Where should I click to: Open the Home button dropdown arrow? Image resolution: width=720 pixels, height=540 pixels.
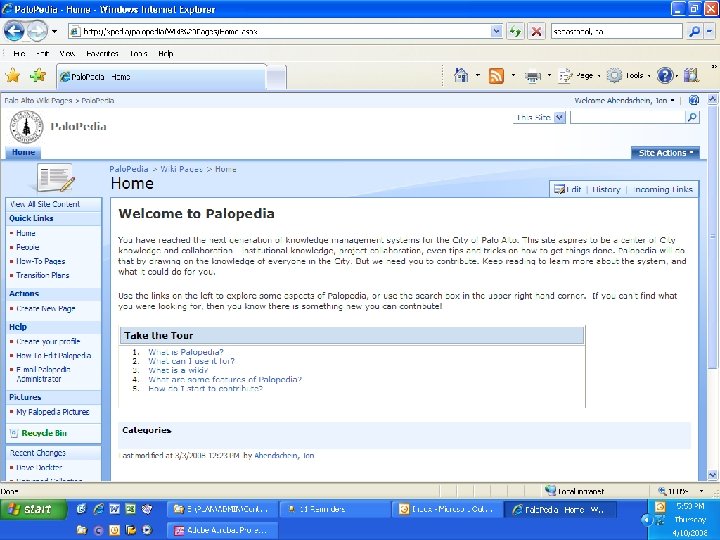point(478,75)
